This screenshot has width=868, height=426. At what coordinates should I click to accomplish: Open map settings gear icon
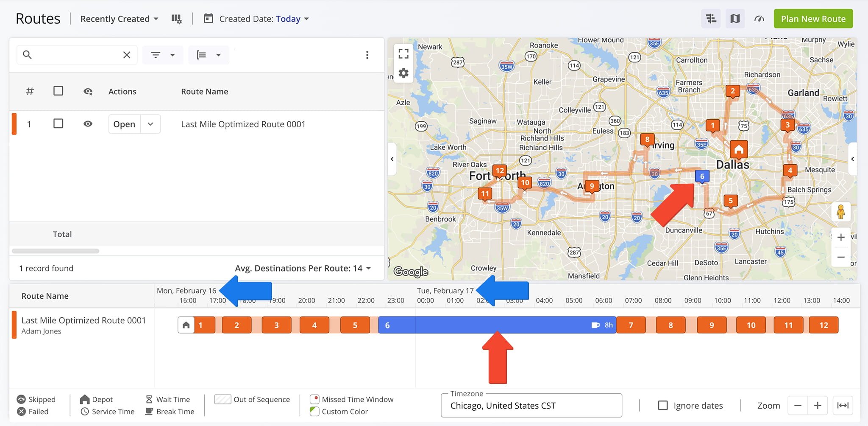tap(403, 73)
